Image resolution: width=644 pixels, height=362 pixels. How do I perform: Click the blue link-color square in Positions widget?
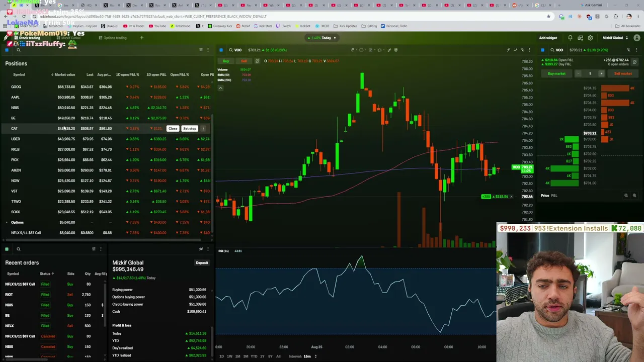(x=7, y=50)
